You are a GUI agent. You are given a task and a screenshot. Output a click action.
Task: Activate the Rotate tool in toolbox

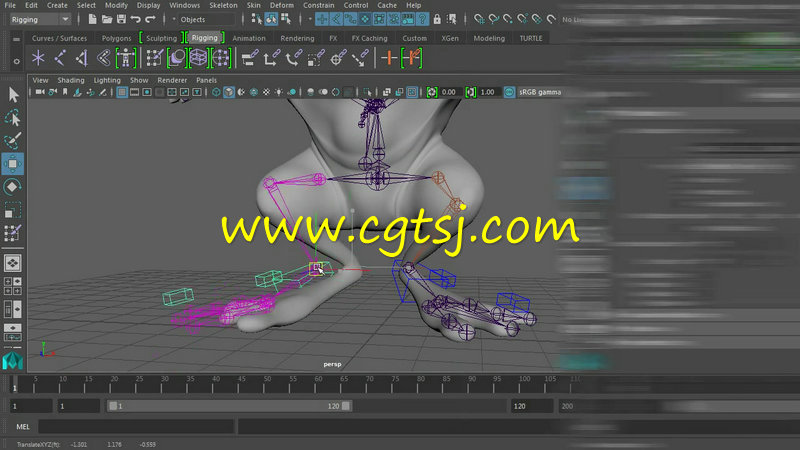point(13,187)
